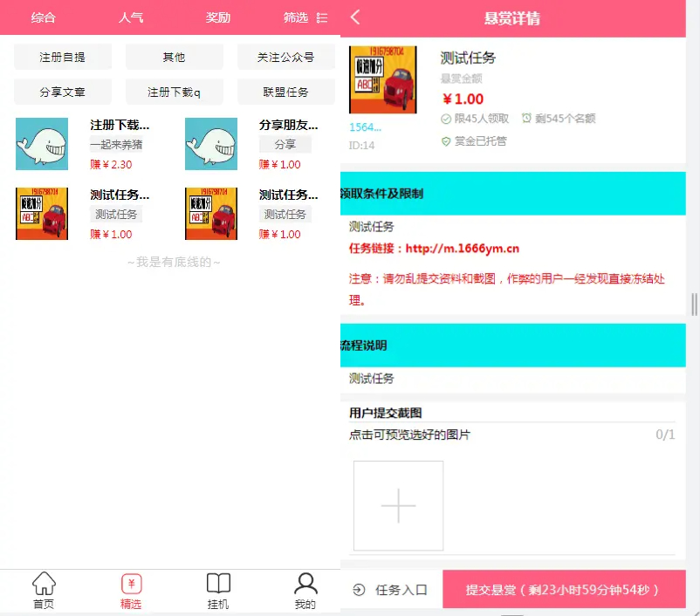This screenshot has height=616, width=700.
Task: Click the red car task image in details
Action: pos(382,80)
